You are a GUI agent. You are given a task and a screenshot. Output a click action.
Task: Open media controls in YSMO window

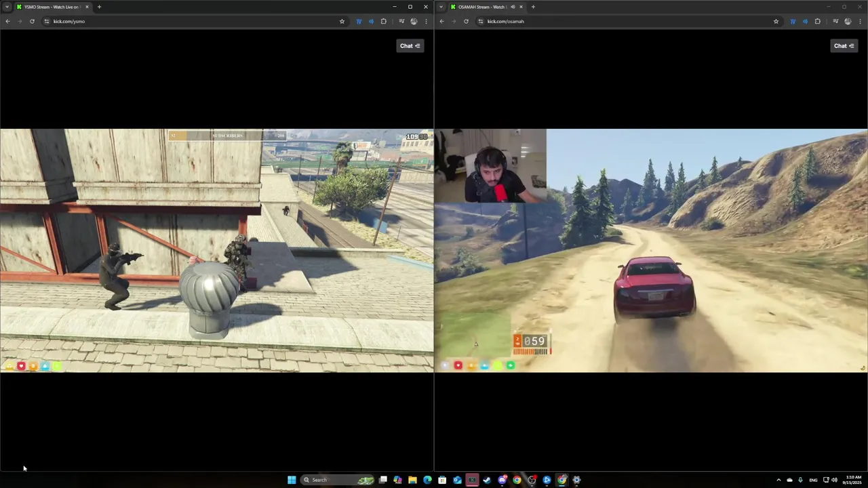coord(401,21)
